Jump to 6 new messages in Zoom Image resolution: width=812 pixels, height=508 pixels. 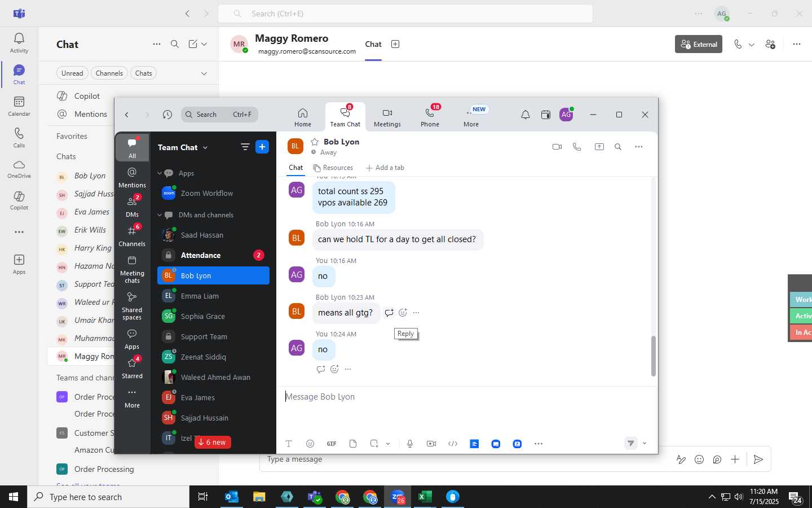tap(213, 442)
